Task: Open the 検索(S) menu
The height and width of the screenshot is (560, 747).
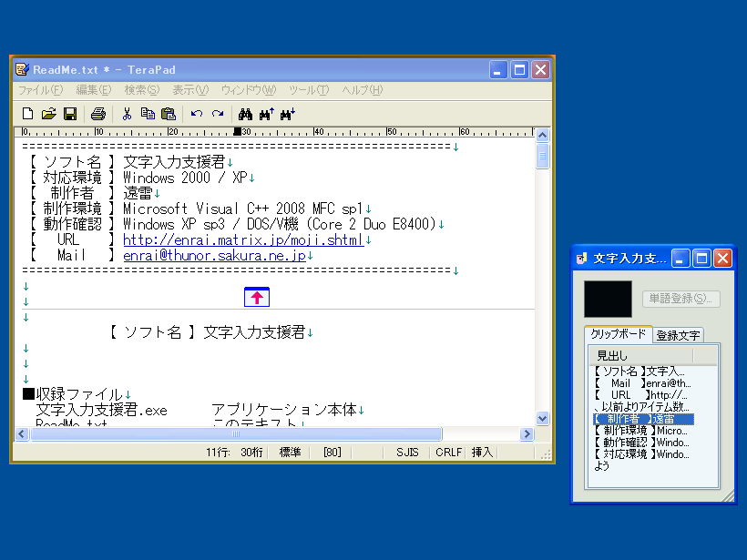Action: coord(142,90)
